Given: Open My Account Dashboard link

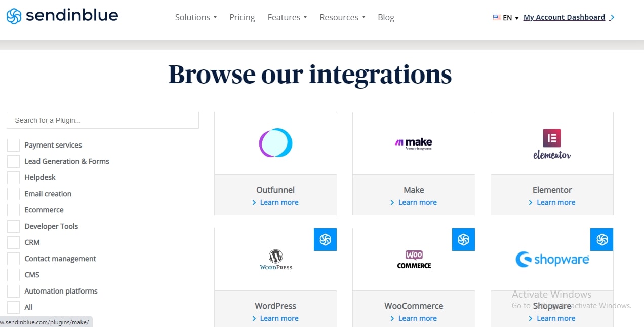Looking at the screenshot, I should (x=564, y=17).
